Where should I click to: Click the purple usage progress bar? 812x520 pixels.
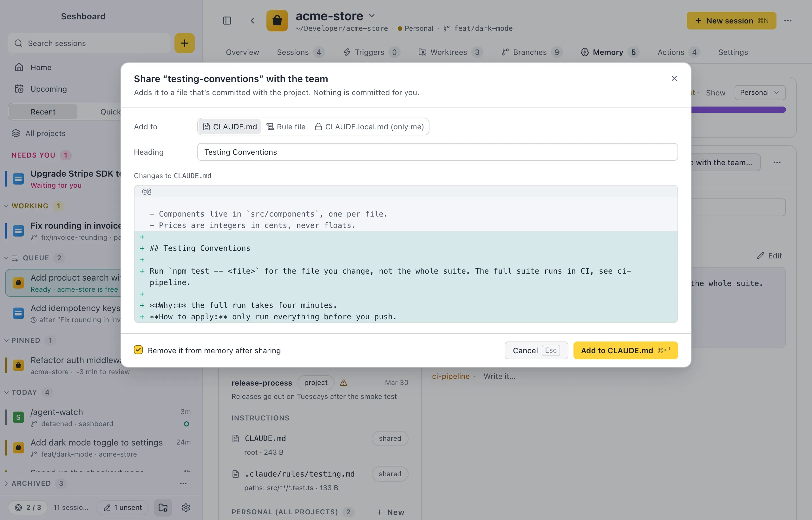[738, 110]
